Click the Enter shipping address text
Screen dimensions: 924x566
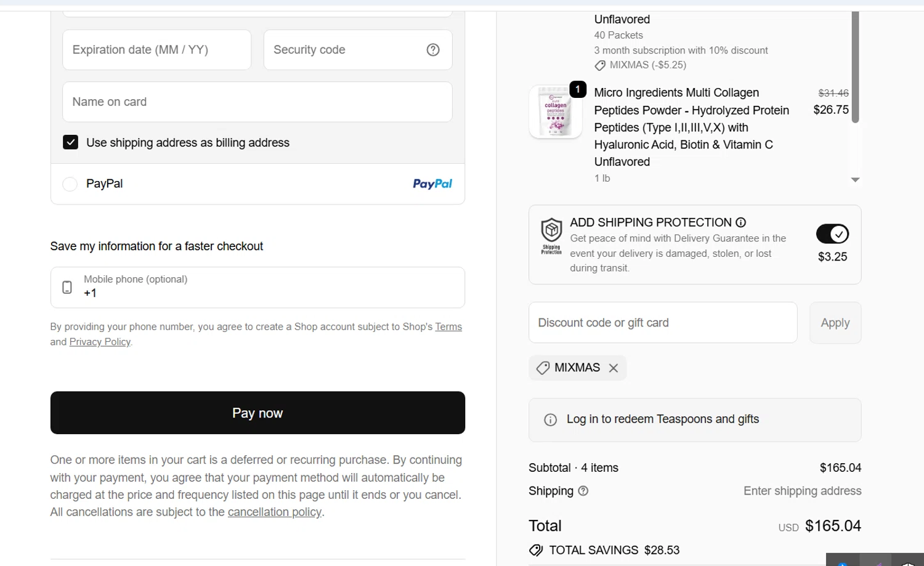click(x=802, y=491)
